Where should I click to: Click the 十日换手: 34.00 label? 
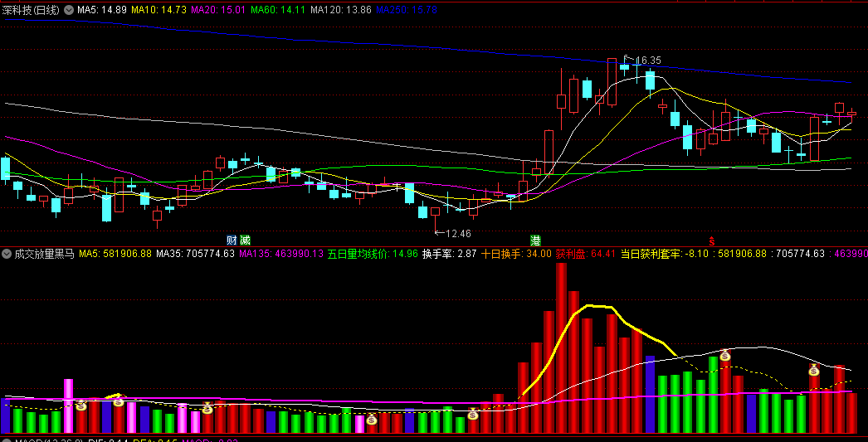(516, 254)
